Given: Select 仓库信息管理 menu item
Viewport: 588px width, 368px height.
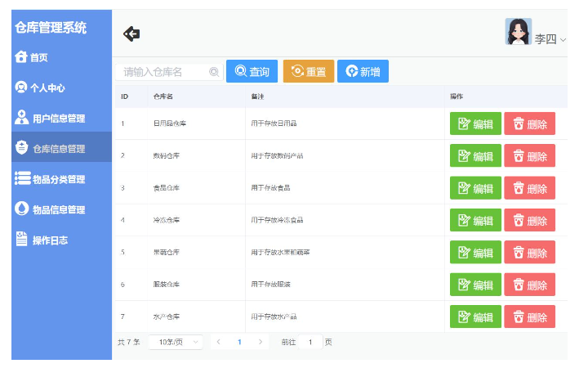Looking at the screenshot, I should tap(61, 147).
